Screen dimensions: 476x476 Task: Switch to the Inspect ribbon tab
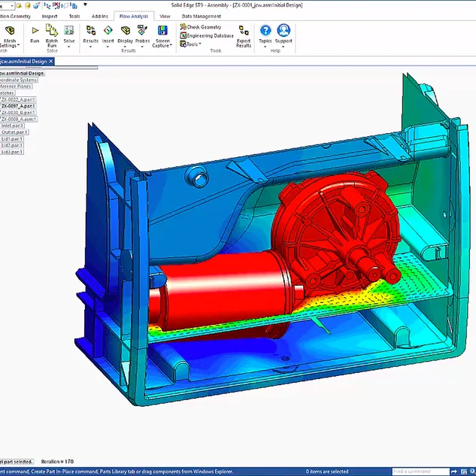coord(50,17)
